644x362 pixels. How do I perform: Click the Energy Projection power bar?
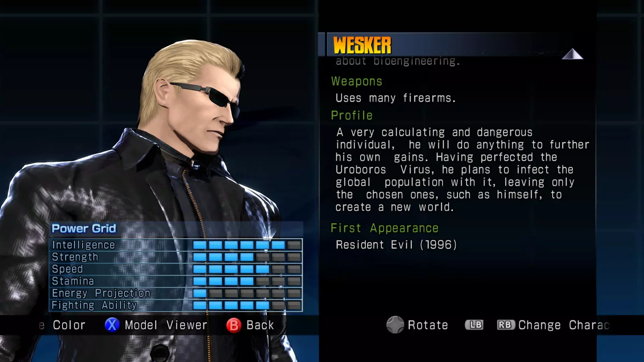(x=247, y=293)
